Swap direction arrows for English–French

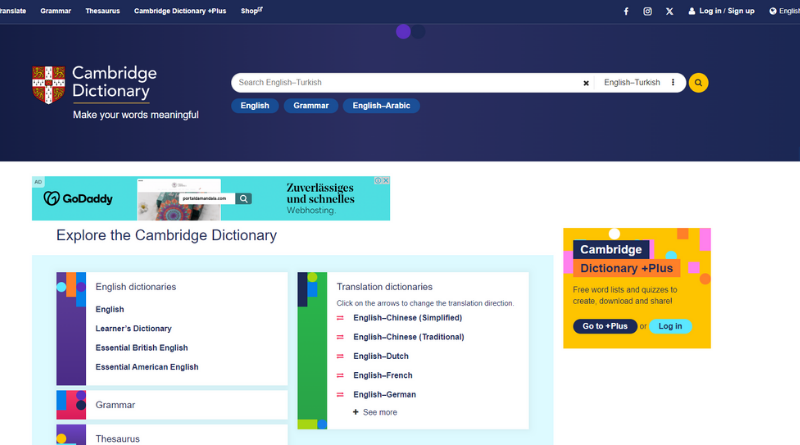[340, 376]
